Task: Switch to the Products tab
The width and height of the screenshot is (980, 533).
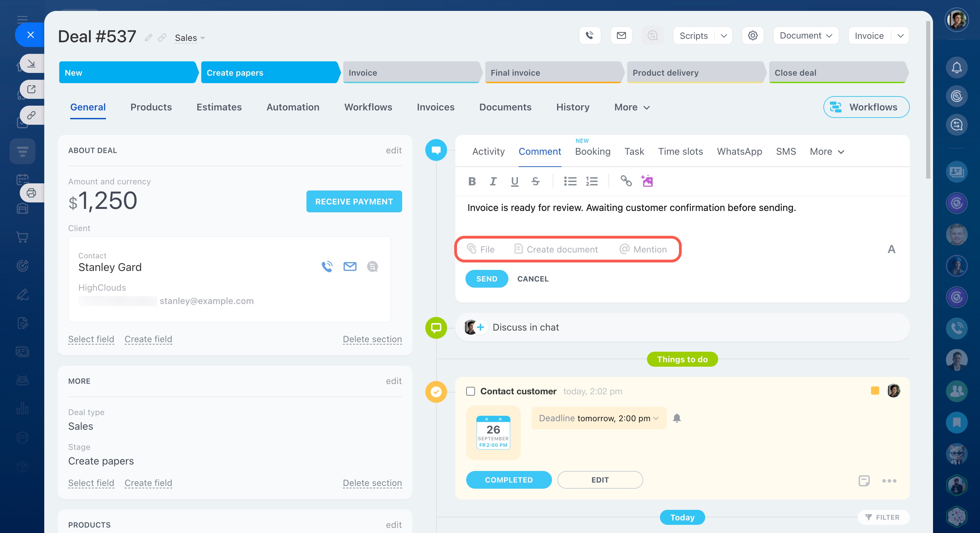Action: pyautogui.click(x=151, y=107)
